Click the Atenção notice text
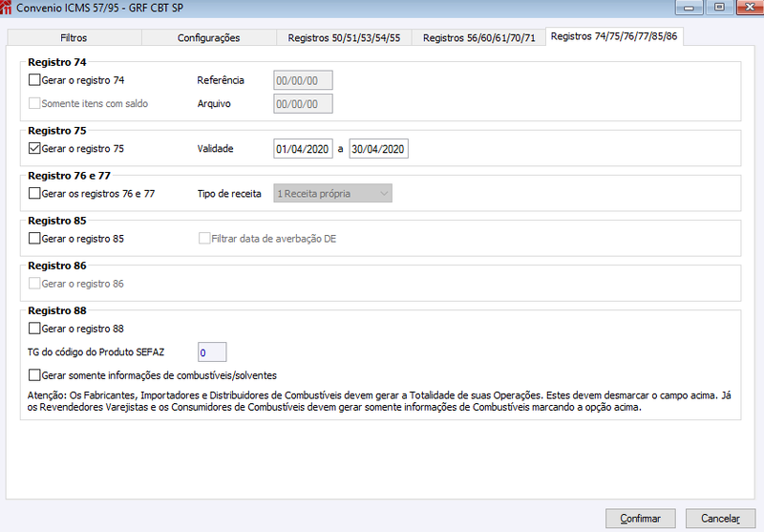 [x=379, y=401]
